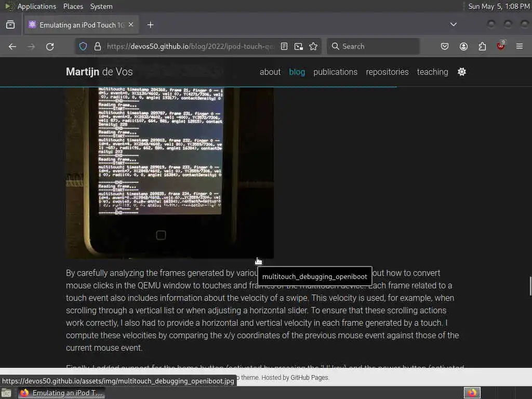
Task: Toggle reader view icon
Action: (x=284, y=46)
